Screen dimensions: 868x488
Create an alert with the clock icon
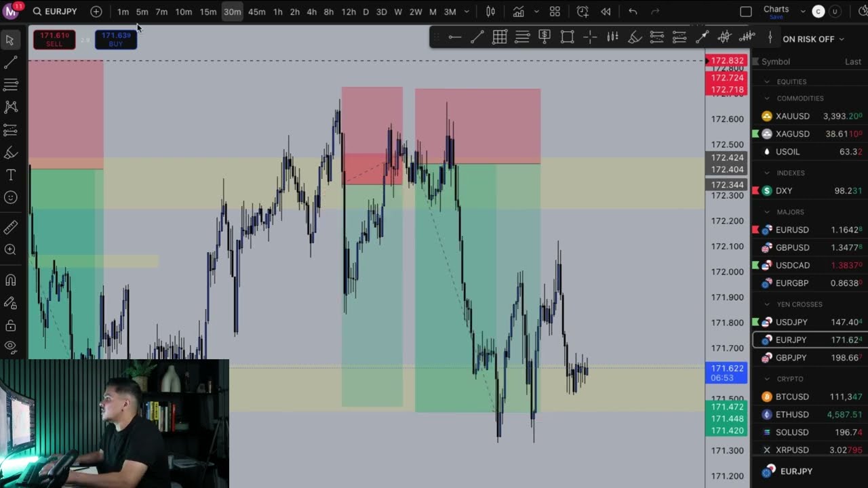583,12
